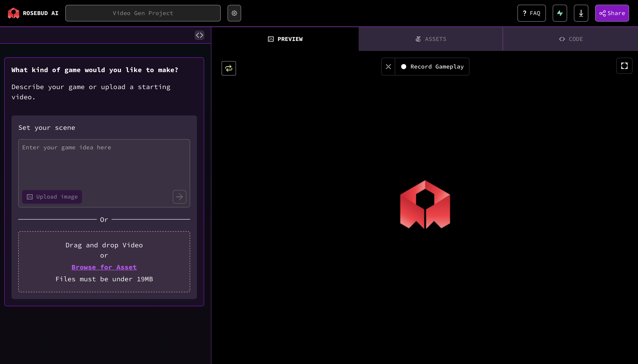
Task: Open project settings gear icon
Action: pos(234,13)
